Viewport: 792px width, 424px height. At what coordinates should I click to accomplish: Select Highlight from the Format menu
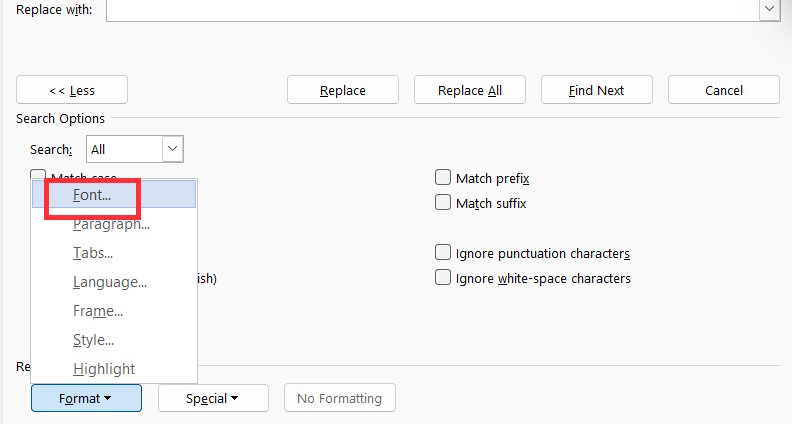(104, 369)
